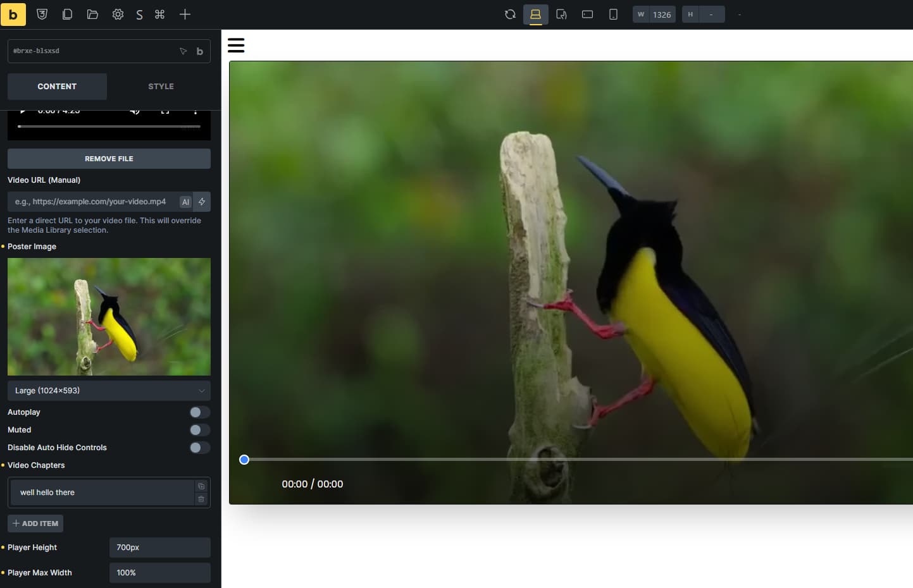Viewport: 913px width, 588px height.
Task: Expand the 'well hello there' chapter item
Action: pos(101,493)
